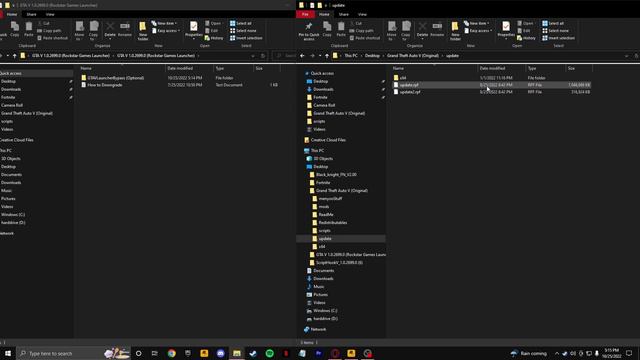Select x64 folder in right file list
This screenshot has width=640, height=360.
click(x=491, y=78)
